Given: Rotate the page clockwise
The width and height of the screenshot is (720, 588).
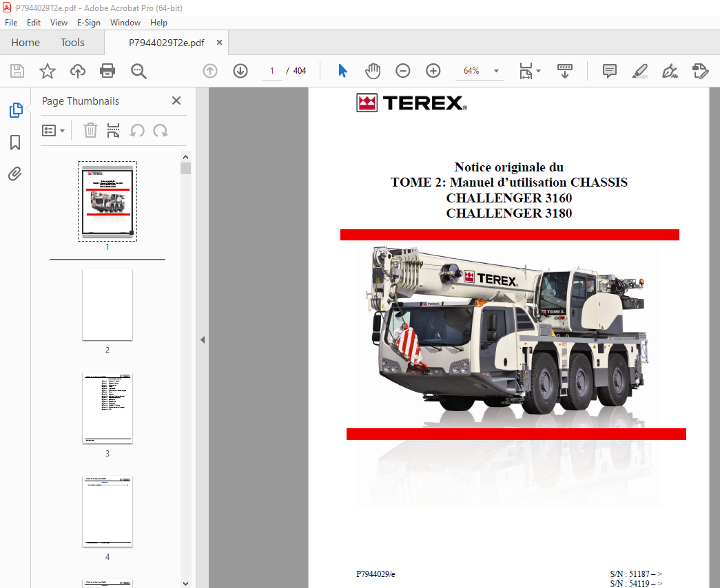Looking at the screenshot, I should 161,131.
